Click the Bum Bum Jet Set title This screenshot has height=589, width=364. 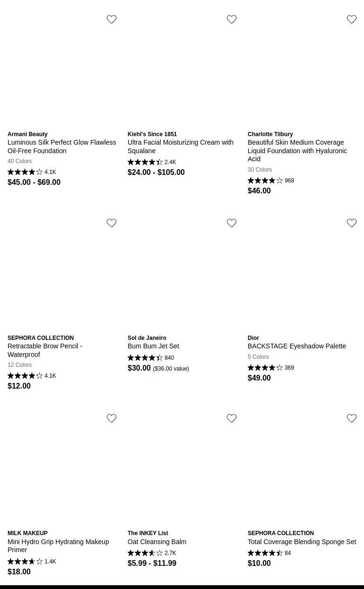tap(153, 346)
